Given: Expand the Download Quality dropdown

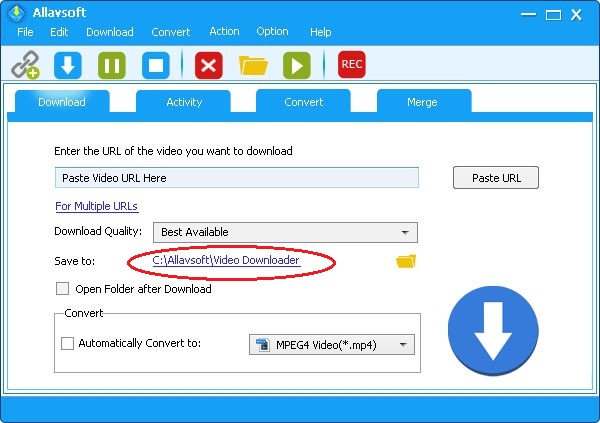Looking at the screenshot, I should [285, 232].
